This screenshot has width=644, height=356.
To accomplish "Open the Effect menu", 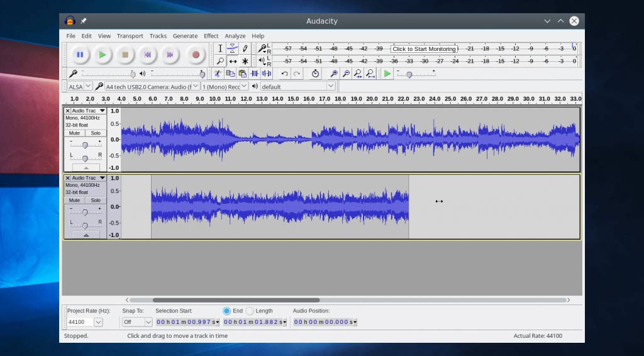I will 211,36.
